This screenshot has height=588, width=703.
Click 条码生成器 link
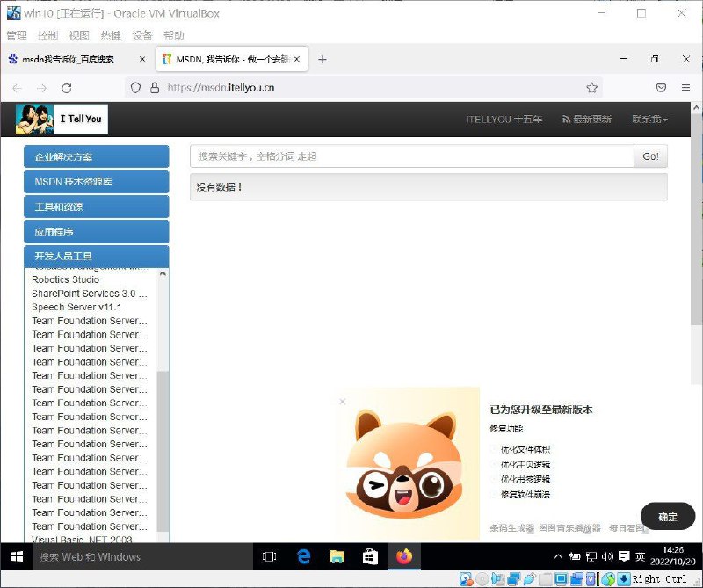(511, 528)
